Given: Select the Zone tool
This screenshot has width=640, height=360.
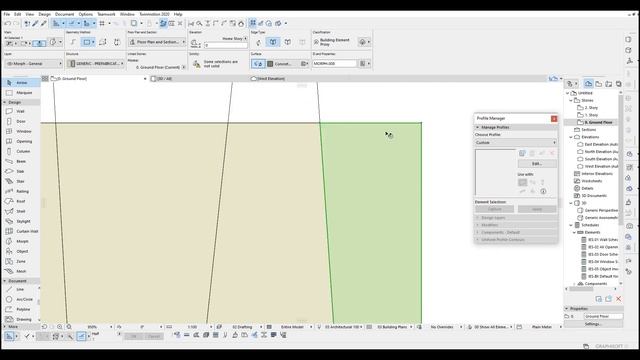Looking at the screenshot, I should (21, 261).
